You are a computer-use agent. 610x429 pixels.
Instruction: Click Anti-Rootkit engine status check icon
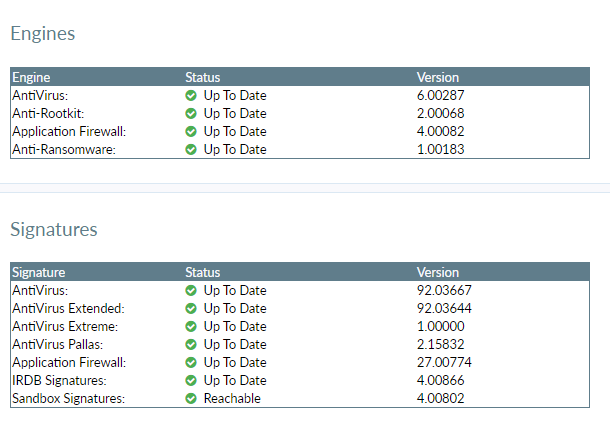191,113
